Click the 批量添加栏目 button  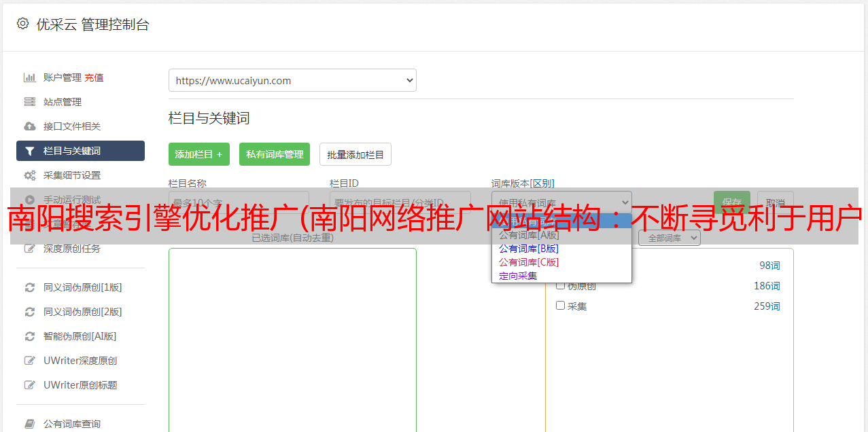pos(355,154)
